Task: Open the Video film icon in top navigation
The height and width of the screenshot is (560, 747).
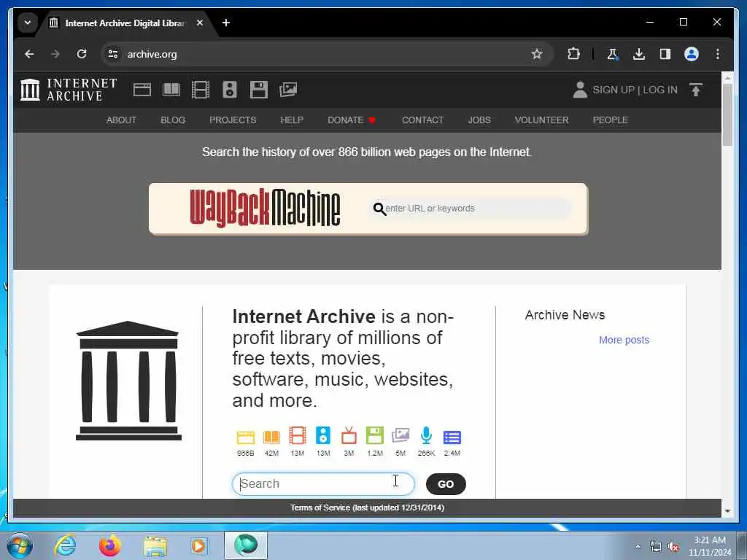Action: (201, 90)
